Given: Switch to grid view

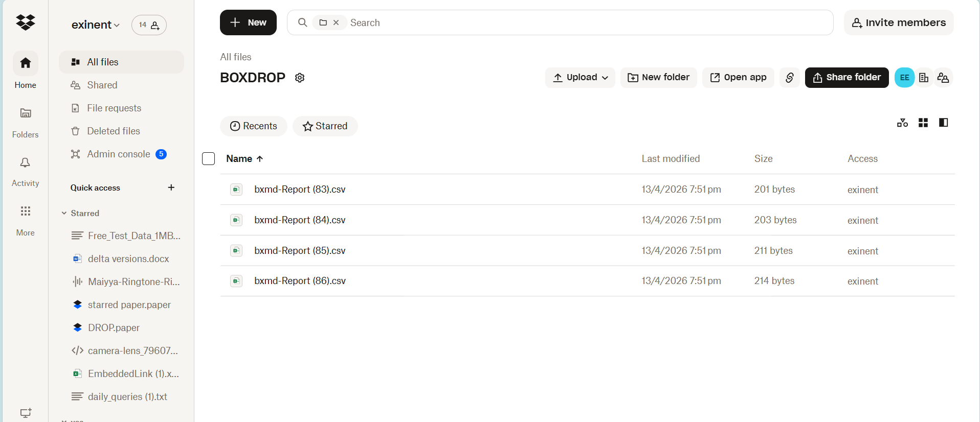Looking at the screenshot, I should tap(923, 123).
